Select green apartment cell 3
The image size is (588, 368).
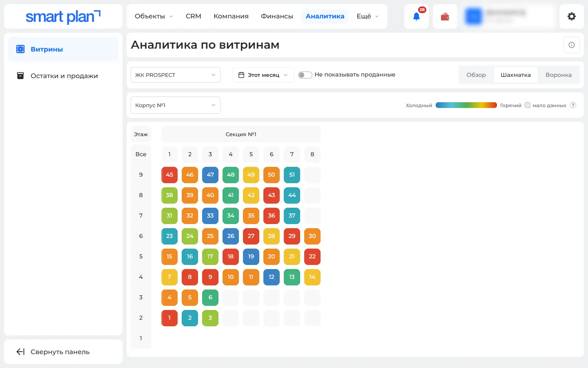coord(210,318)
